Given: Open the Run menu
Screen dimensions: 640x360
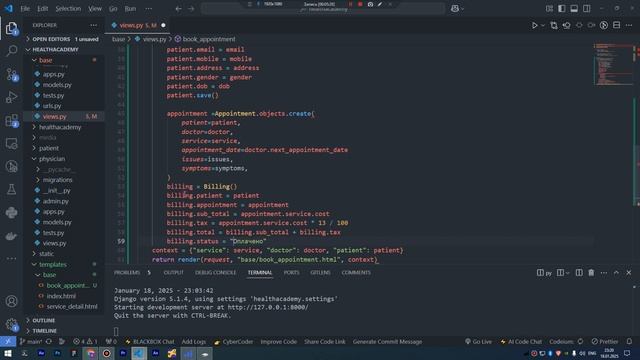Looking at the screenshot, I should point(130,9).
